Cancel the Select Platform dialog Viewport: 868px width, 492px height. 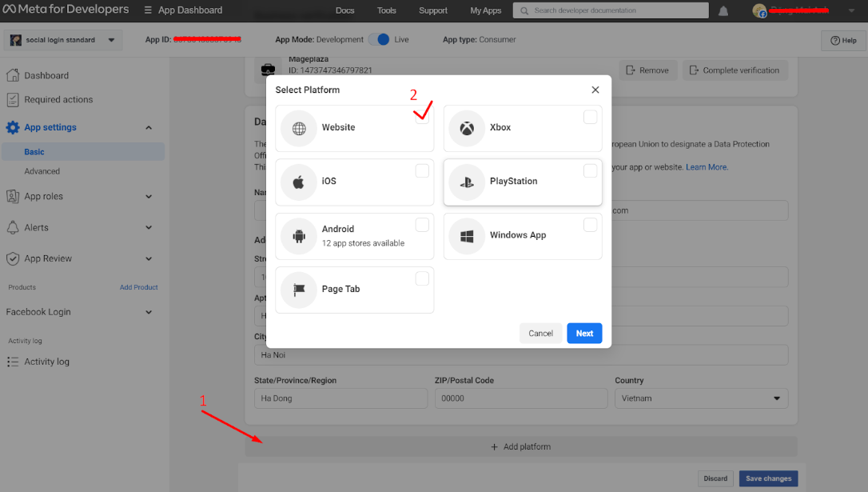tap(540, 334)
